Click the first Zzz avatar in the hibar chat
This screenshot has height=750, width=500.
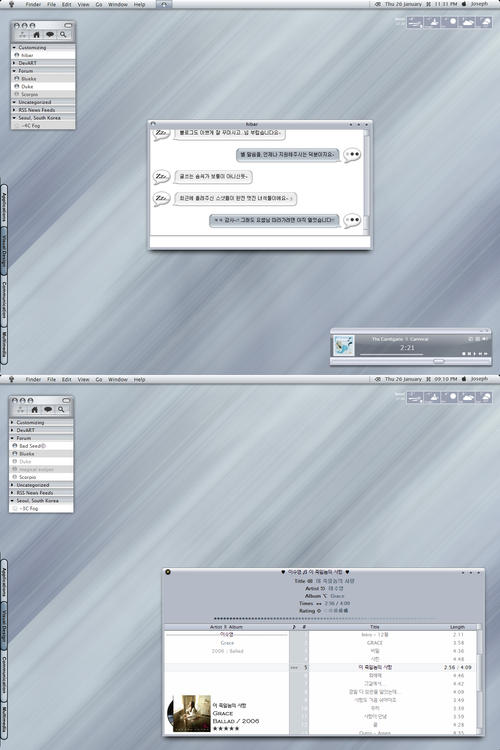pos(161,133)
